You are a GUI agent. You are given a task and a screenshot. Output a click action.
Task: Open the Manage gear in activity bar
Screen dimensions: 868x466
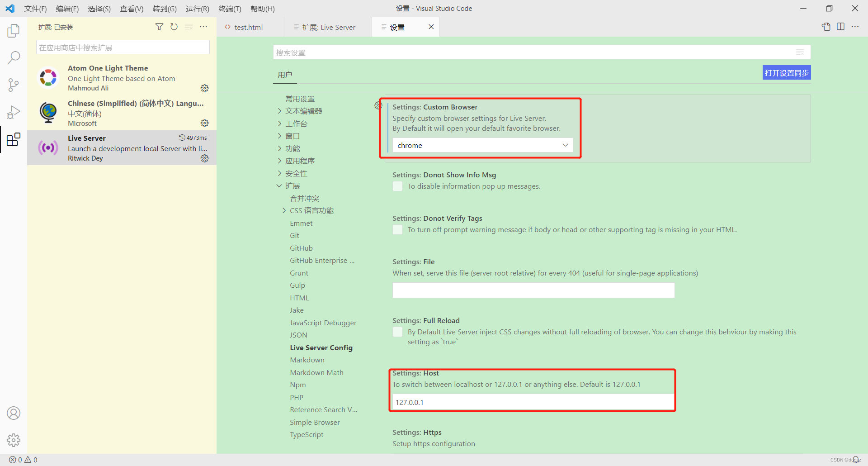coord(14,440)
